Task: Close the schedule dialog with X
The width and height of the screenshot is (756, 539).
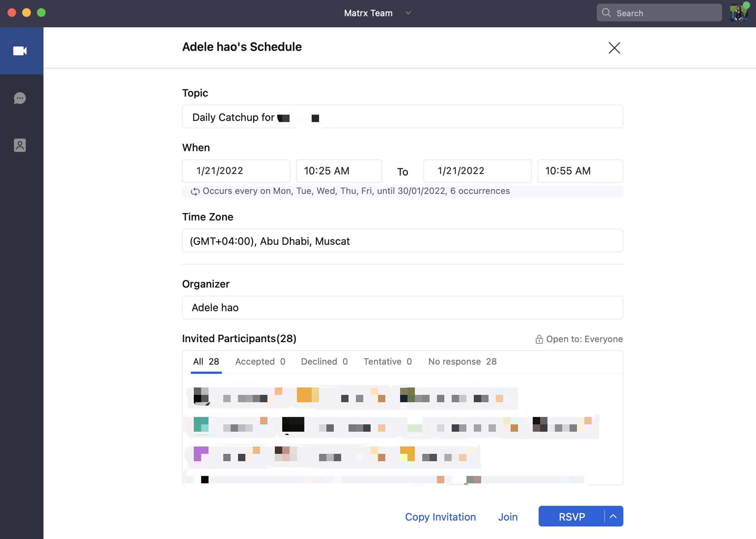Action: click(614, 48)
